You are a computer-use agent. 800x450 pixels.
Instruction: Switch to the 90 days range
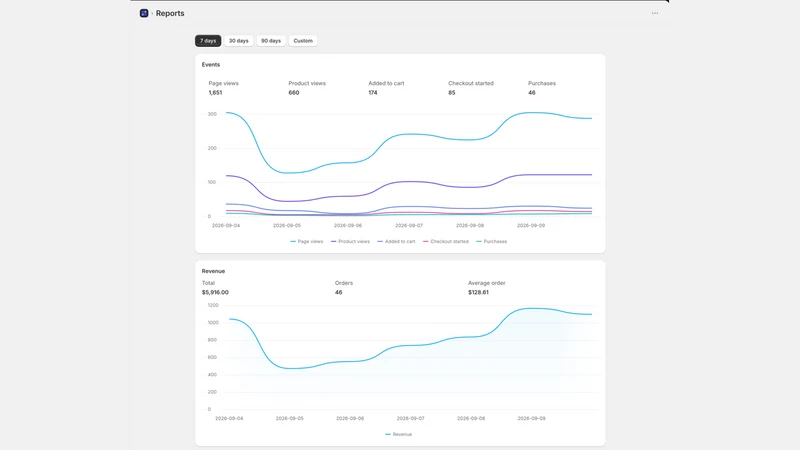pyautogui.click(x=271, y=41)
